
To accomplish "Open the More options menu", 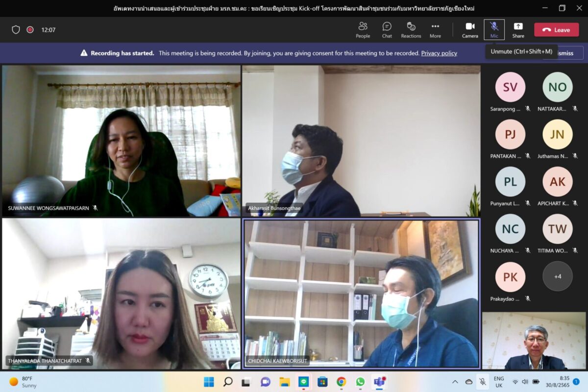I will [x=435, y=29].
